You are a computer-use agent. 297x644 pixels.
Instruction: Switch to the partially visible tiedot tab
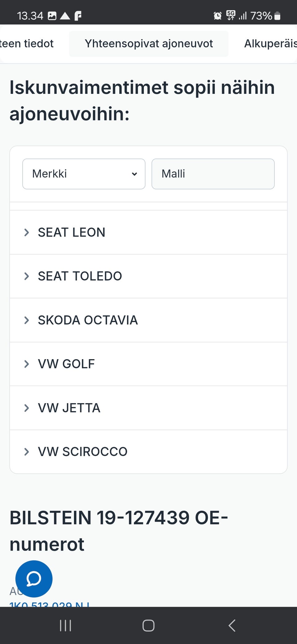(27, 44)
